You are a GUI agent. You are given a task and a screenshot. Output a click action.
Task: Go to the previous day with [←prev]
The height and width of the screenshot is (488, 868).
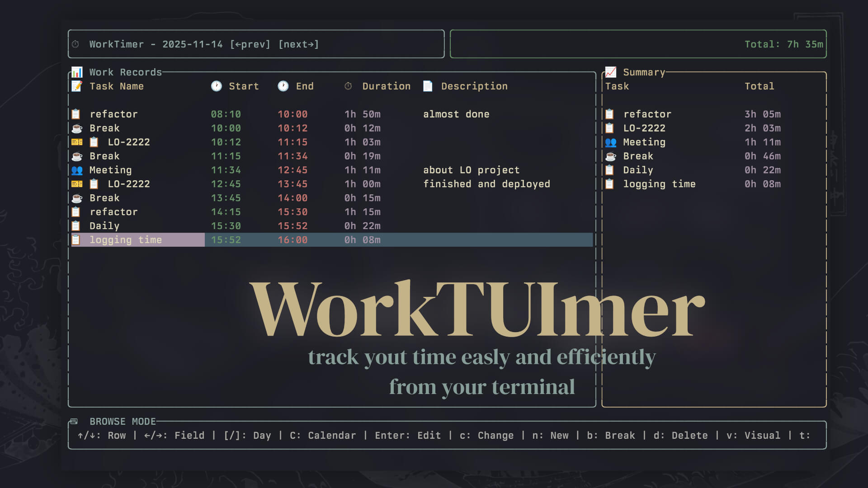coord(250,44)
